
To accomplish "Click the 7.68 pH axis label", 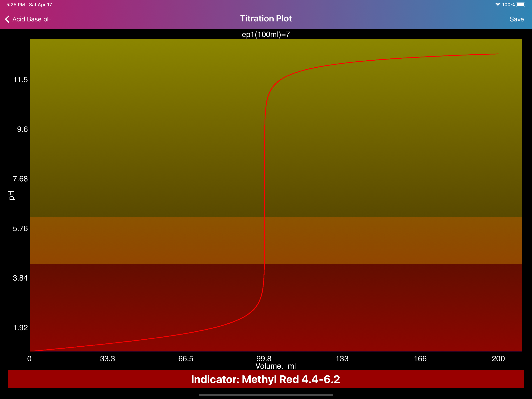I will [x=20, y=179].
